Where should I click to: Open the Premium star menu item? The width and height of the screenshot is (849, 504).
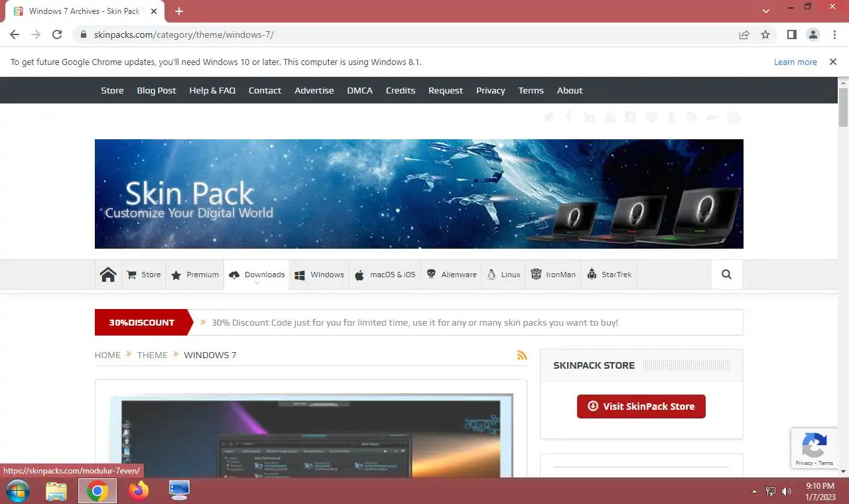click(x=195, y=275)
